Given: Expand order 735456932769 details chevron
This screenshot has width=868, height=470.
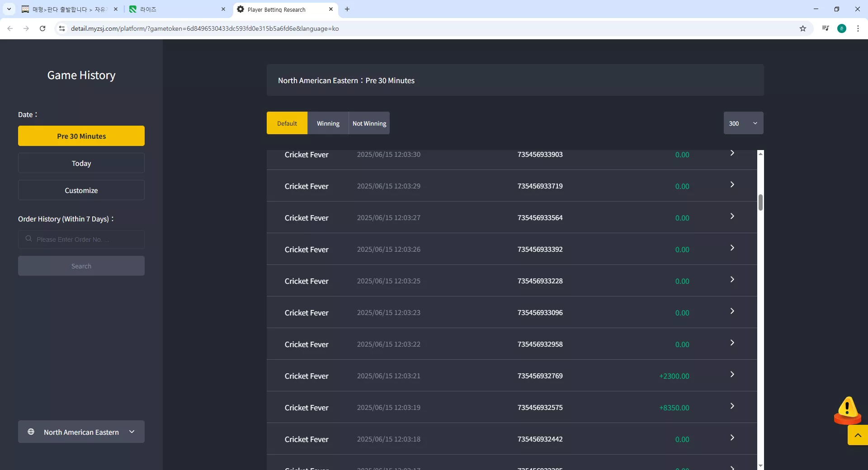Looking at the screenshot, I should pos(732,375).
